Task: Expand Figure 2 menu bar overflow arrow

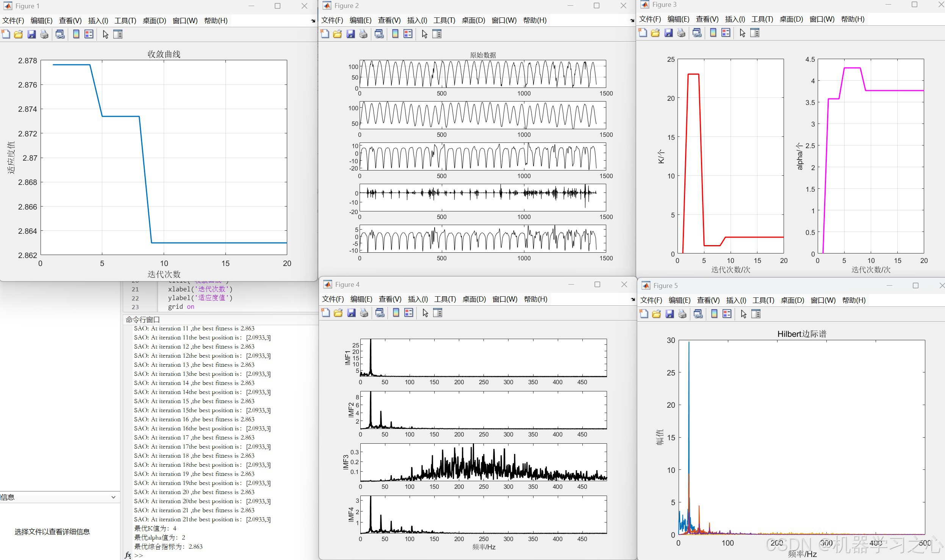Action: (x=632, y=20)
